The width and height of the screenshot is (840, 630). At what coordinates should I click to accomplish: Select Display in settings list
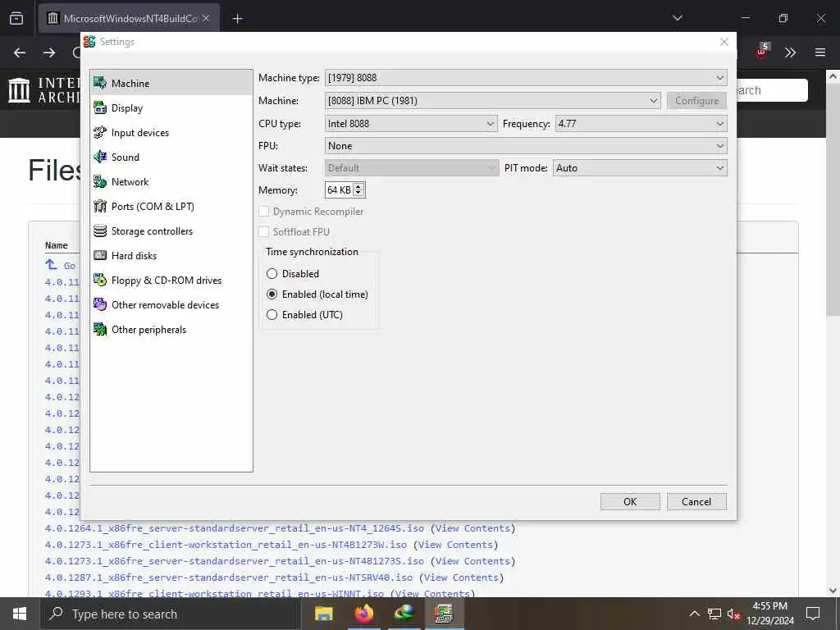tap(171, 107)
